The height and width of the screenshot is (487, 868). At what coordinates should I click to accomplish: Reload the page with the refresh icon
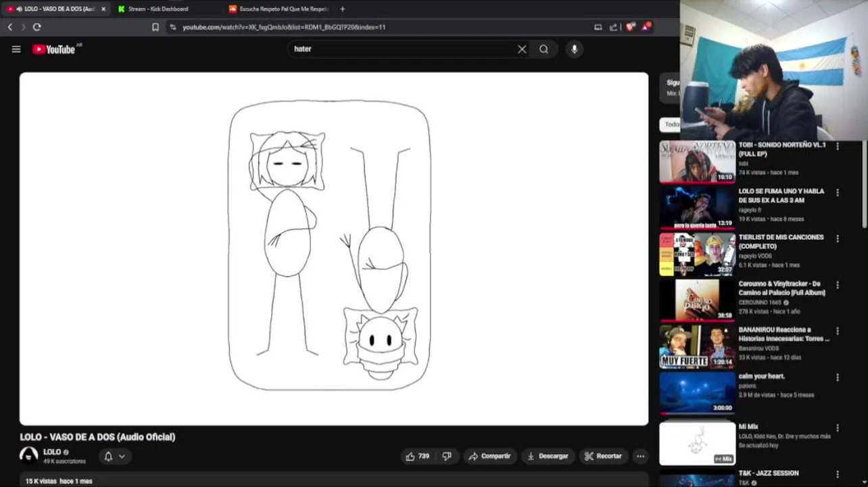37,27
